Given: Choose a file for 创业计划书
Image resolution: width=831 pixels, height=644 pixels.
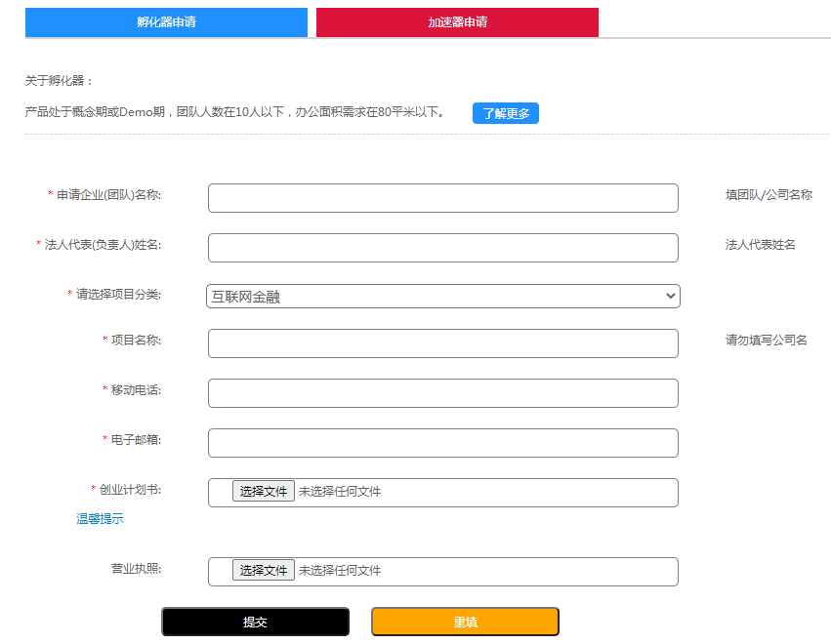Looking at the screenshot, I should point(264,491).
